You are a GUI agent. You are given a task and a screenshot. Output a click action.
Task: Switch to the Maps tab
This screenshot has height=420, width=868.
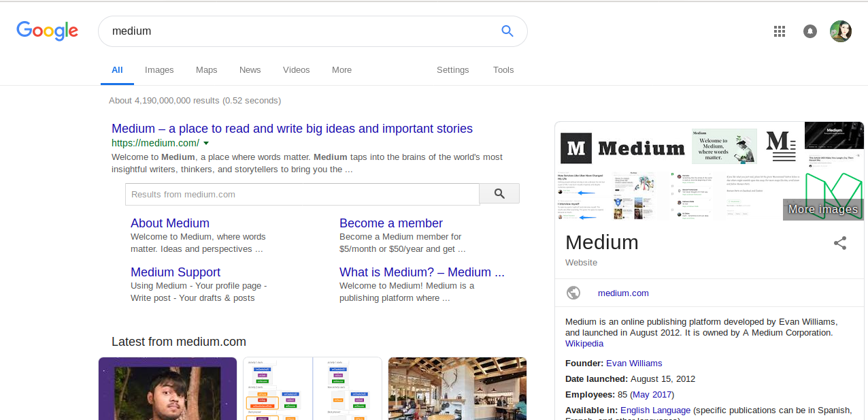207,70
